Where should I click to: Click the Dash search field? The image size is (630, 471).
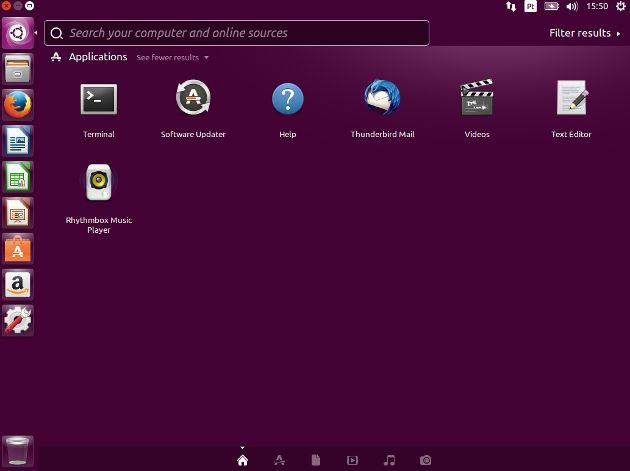240,33
